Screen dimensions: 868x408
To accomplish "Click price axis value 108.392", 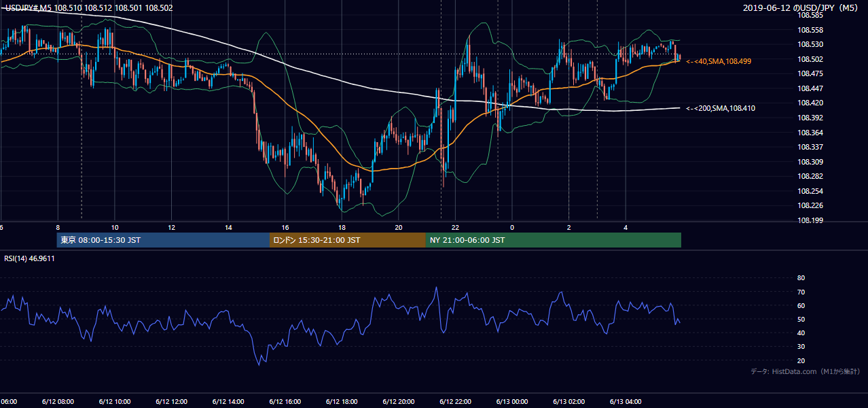I will (x=810, y=118).
